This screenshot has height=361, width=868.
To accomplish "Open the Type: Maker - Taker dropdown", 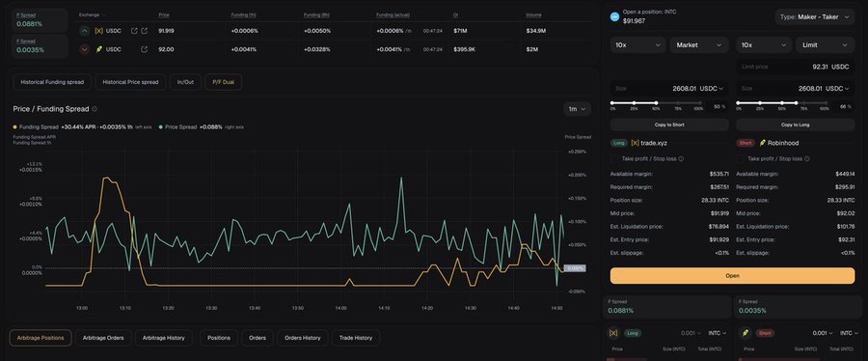I will coord(815,17).
